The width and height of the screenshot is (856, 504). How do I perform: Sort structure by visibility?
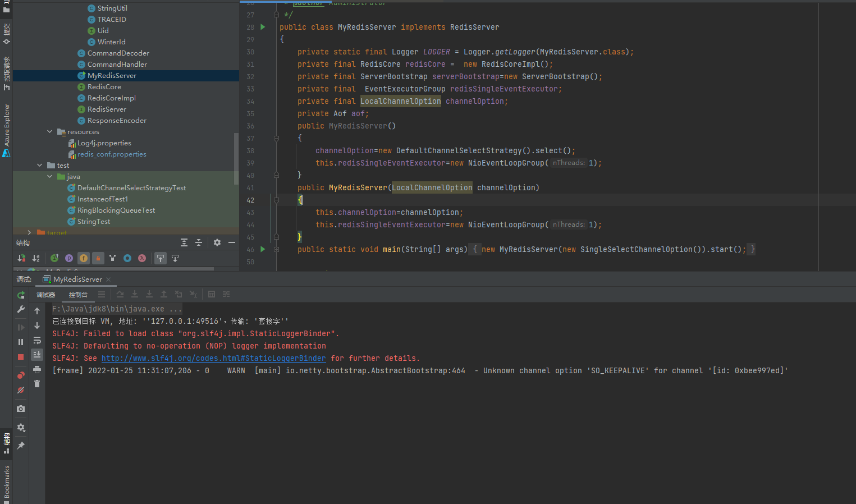(x=21, y=258)
